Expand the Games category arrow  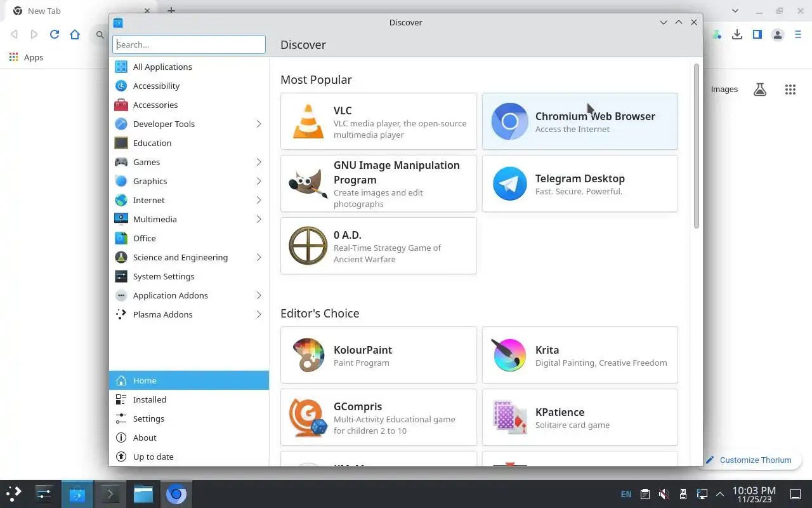pyautogui.click(x=259, y=162)
